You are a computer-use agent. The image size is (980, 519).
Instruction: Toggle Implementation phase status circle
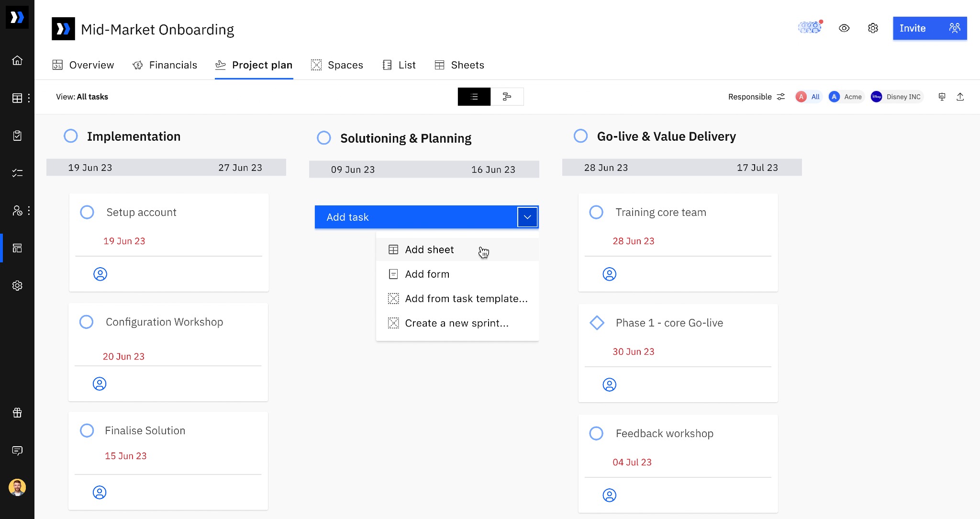pos(71,136)
